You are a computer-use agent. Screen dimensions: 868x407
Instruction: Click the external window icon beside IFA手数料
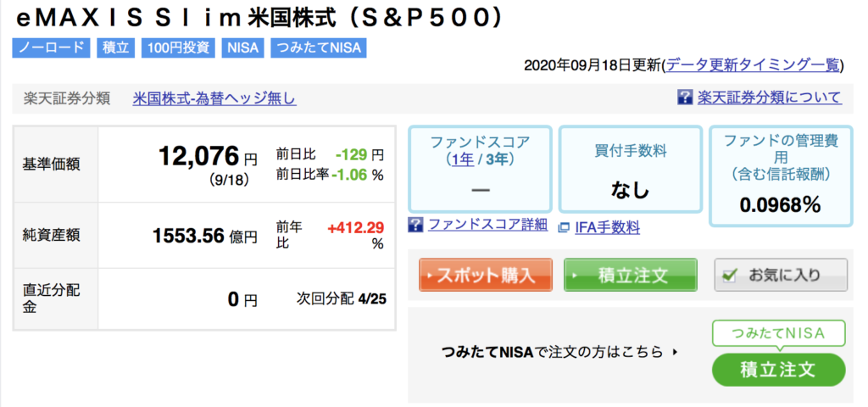[564, 227]
